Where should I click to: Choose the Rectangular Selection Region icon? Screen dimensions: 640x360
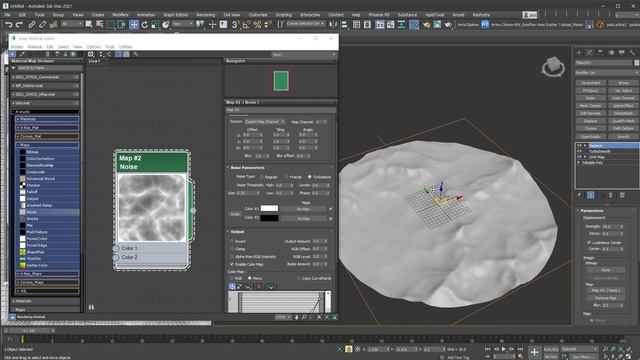(x=110, y=25)
